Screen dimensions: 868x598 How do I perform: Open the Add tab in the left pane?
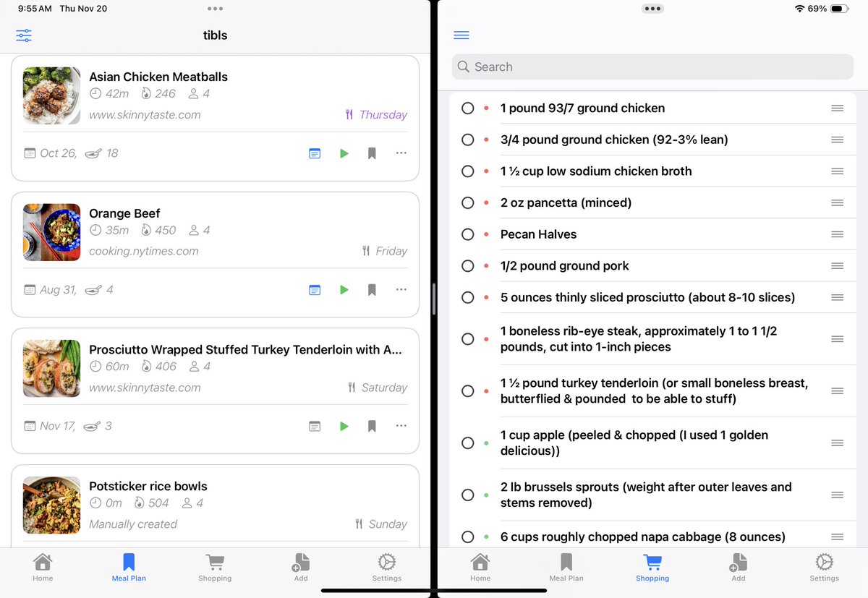[x=301, y=568]
